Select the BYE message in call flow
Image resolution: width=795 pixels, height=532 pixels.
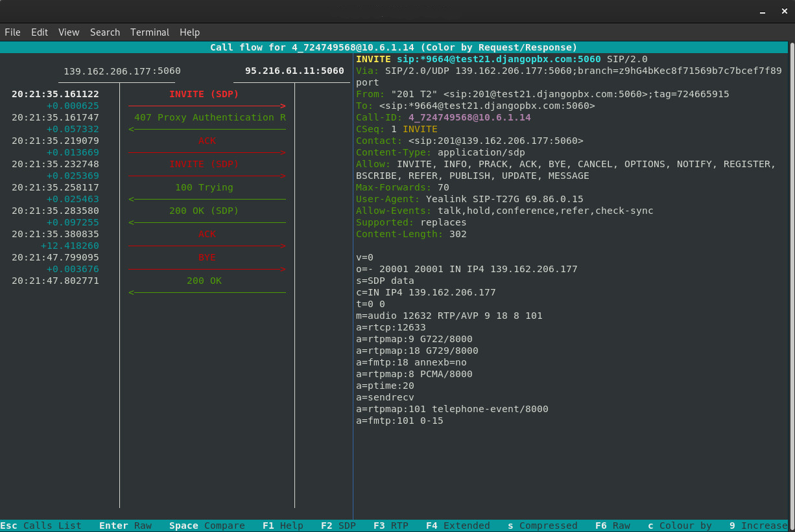click(x=207, y=258)
